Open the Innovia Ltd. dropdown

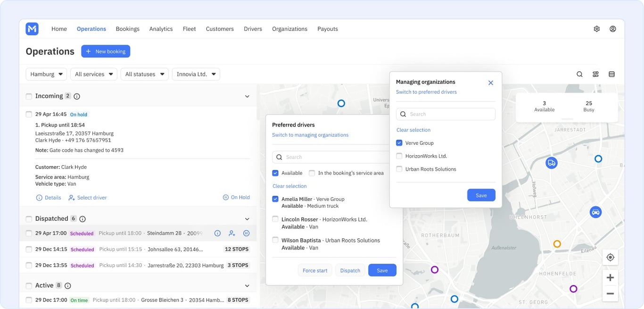pos(196,74)
